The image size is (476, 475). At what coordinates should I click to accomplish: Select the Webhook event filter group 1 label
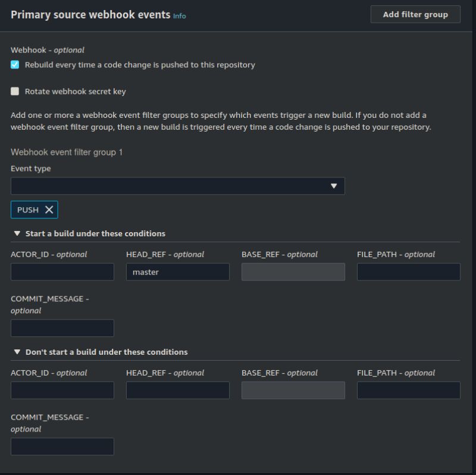click(x=67, y=153)
